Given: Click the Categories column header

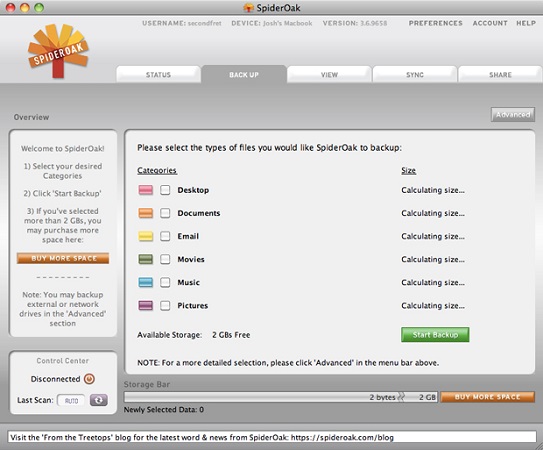Looking at the screenshot, I should point(157,170).
